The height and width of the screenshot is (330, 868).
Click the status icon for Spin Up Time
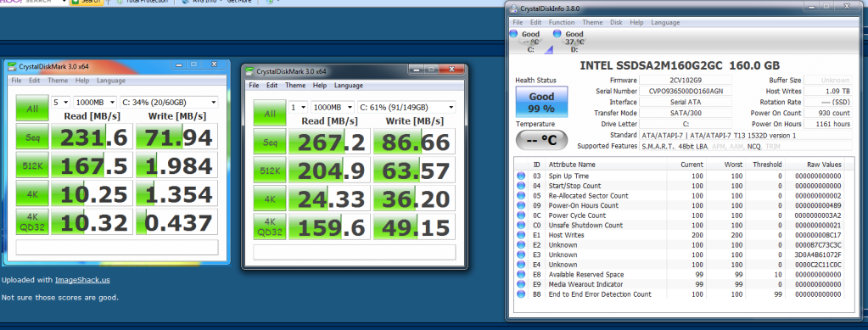[x=521, y=176]
